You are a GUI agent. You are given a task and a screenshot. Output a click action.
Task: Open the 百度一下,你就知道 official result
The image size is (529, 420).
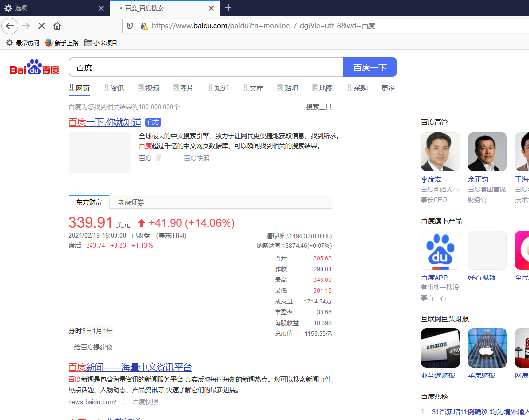click(105, 122)
